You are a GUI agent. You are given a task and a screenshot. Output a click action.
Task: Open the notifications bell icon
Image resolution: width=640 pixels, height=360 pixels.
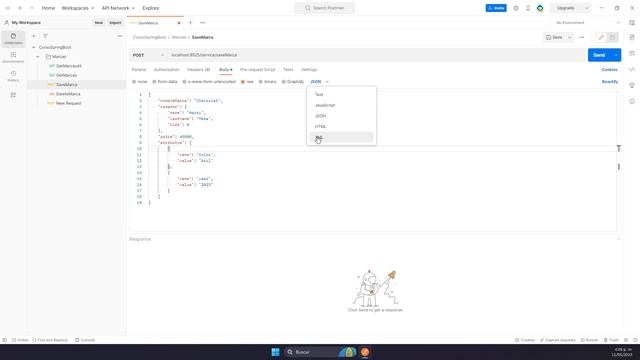[528, 8]
